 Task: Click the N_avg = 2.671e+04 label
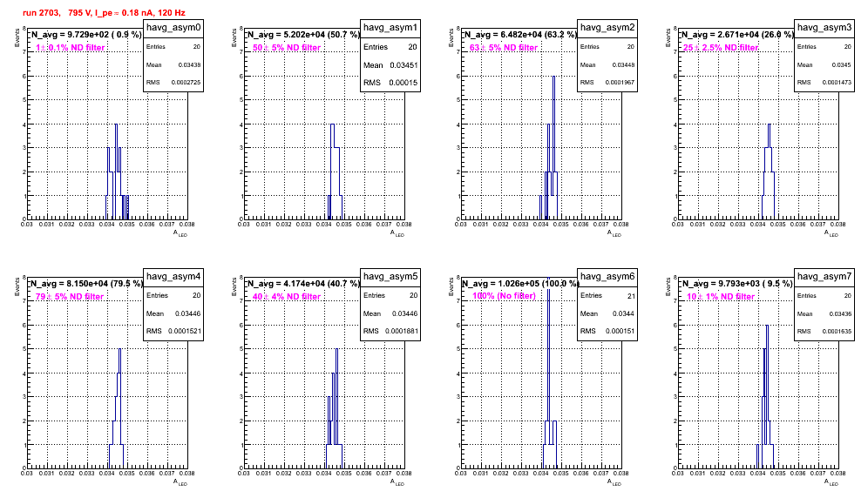(737, 35)
